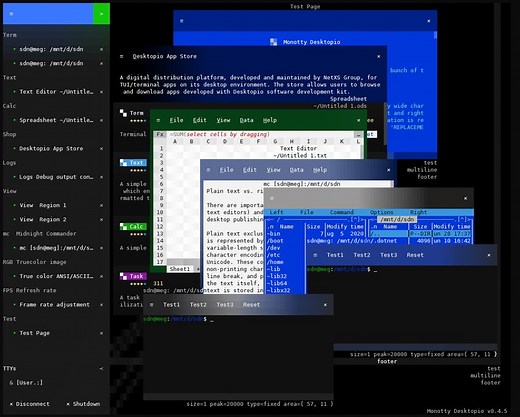Click hamburger icon beside Test1 overlapping Midnight Commander
The width and height of the screenshot is (520, 417).
315,255
